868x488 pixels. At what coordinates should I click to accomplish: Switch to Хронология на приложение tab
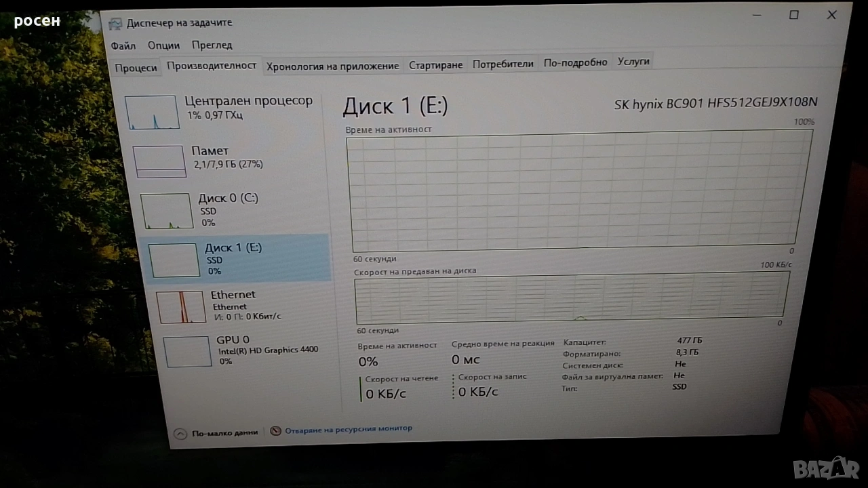[x=332, y=66]
